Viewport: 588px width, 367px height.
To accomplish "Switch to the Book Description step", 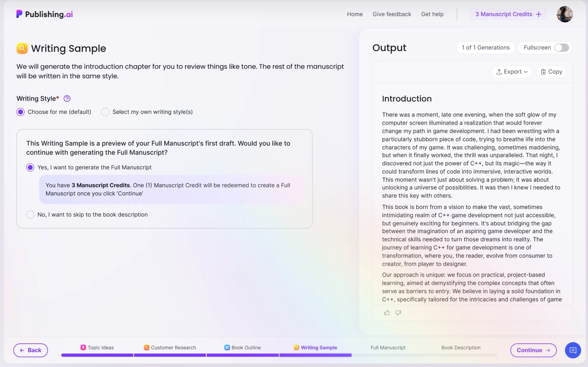I will (460, 347).
